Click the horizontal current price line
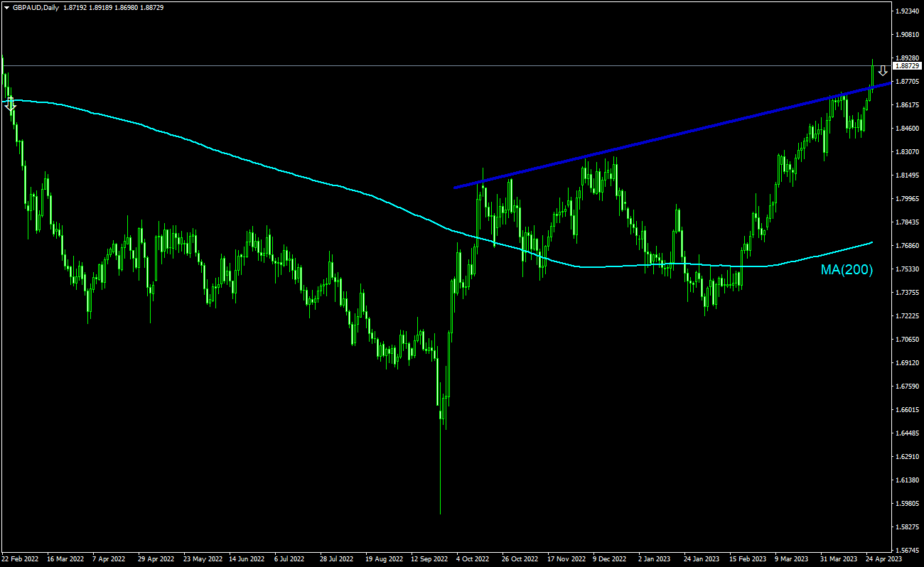 pyautogui.click(x=426, y=65)
